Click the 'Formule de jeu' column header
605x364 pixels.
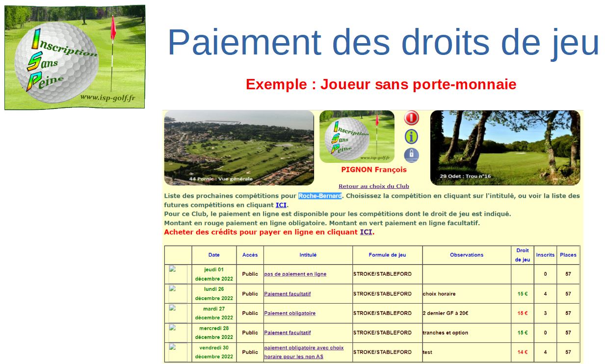point(388,255)
